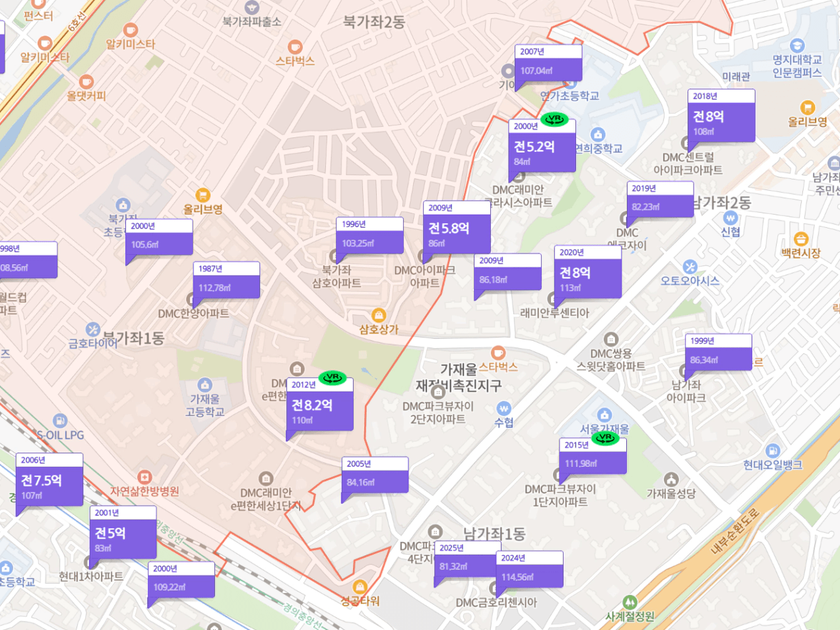The height and width of the screenshot is (630, 840).
Task: Open the 올댓커피 cafe icon
Action: click(x=86, y=81)
